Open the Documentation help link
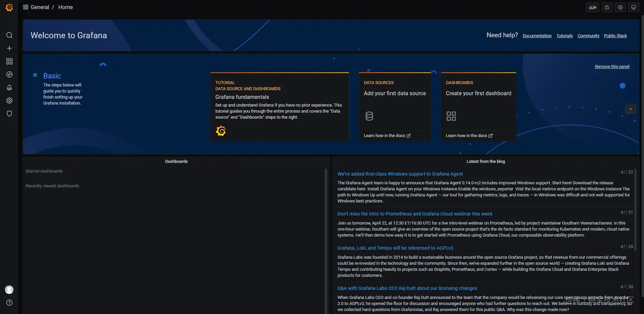 click(537, 36)
